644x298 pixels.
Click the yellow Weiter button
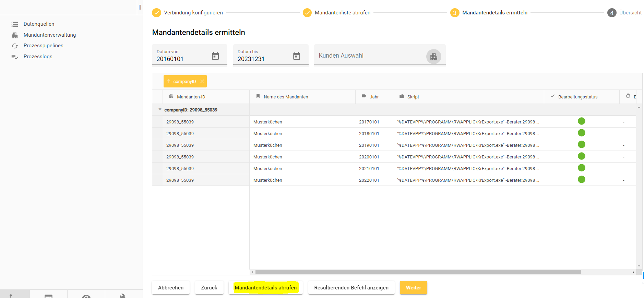coord(413,288)
